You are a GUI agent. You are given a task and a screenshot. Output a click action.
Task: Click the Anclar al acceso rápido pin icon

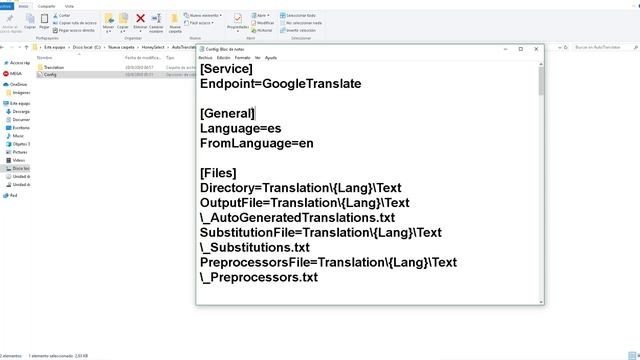10,19
